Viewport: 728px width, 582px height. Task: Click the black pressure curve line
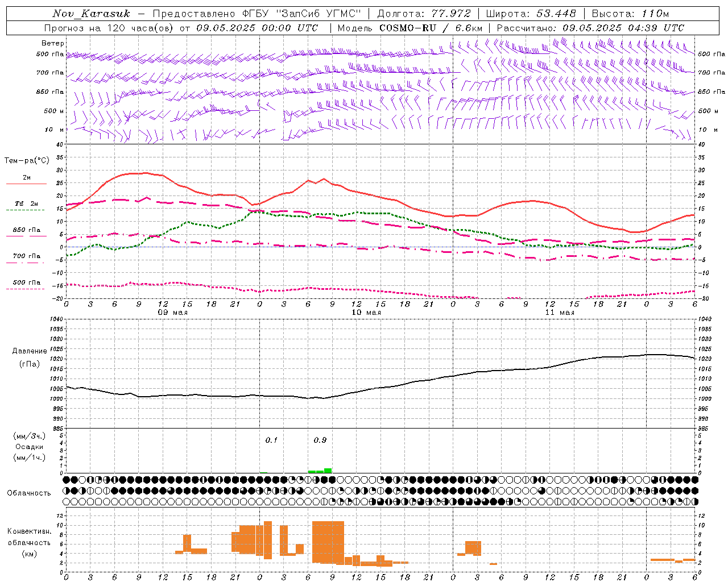pyautogui.click(x=380, y=388)
